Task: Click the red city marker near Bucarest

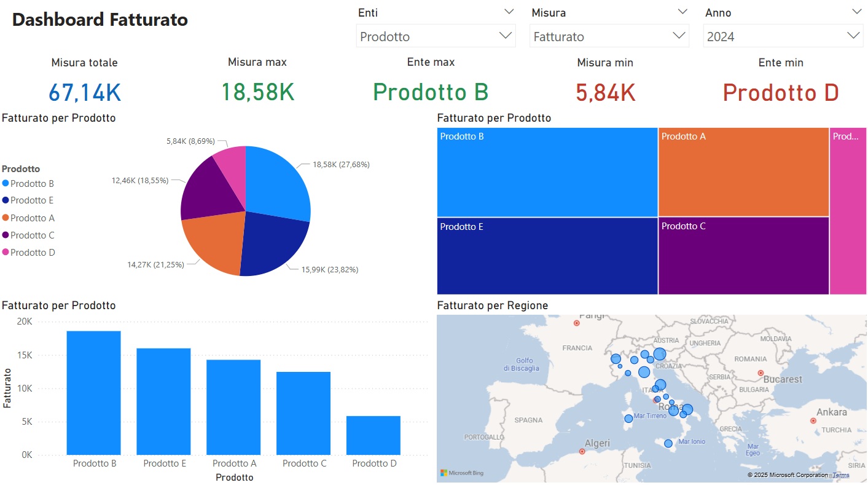Action: point(760,373)
